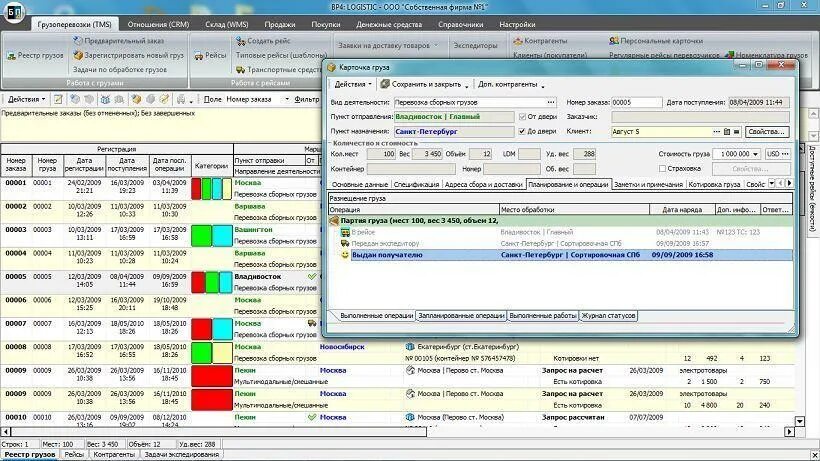Viewport: 820px width, 461px height.
Task: Click Типовые рейсы (шаблоны)
Action: (x=281, y=55)
